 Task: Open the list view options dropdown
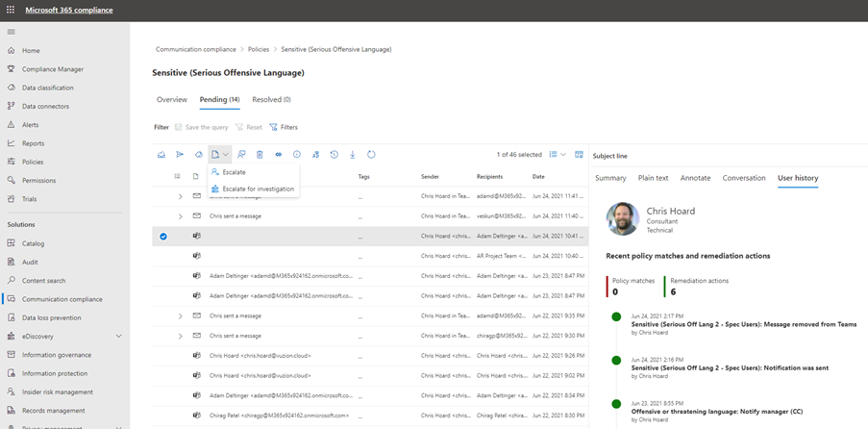click(x=558, y=155)
